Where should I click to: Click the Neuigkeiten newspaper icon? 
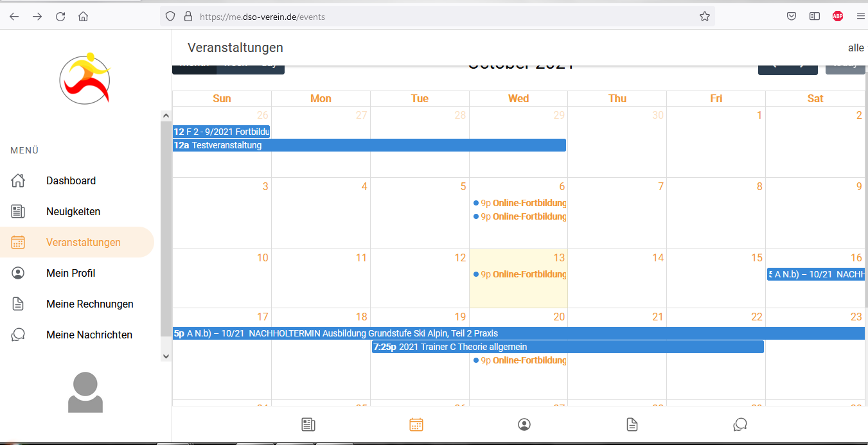pos(18,211)
